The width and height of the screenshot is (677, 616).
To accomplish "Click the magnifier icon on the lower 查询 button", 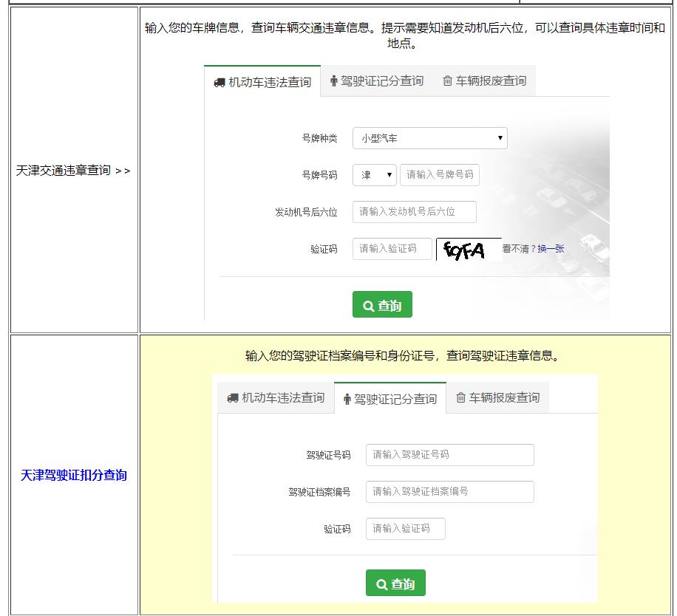I will pyautogui.click(x=381, y=584).
